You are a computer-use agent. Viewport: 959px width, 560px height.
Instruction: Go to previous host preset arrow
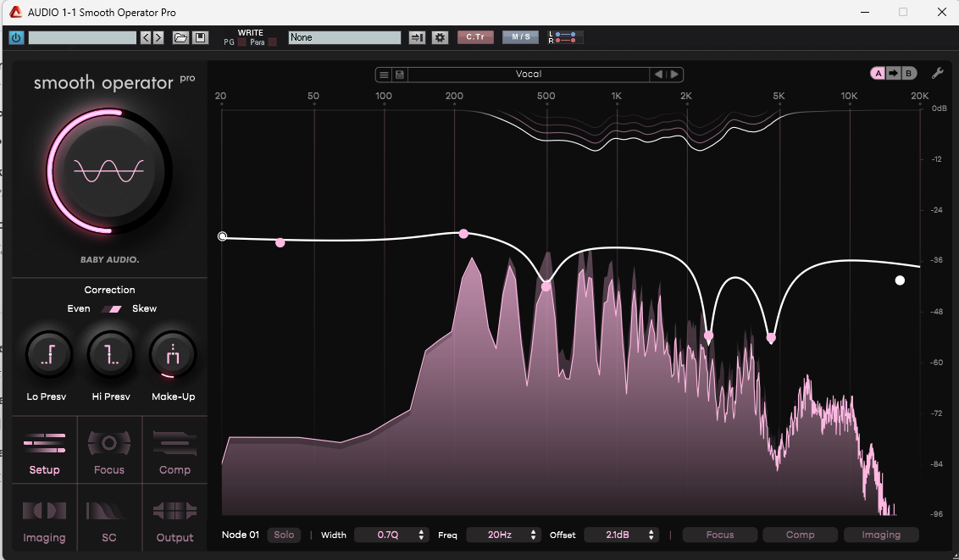[x=146, y=37]
